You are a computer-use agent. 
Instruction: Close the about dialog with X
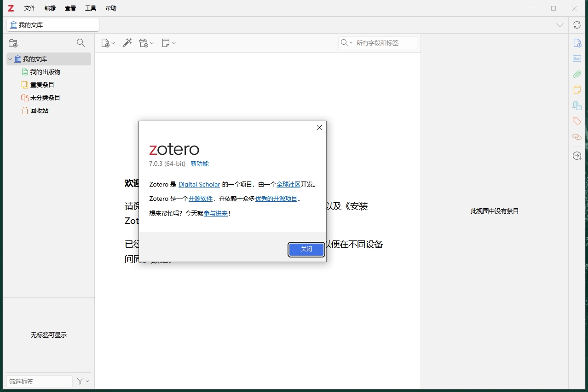click(x=319, y=128)
